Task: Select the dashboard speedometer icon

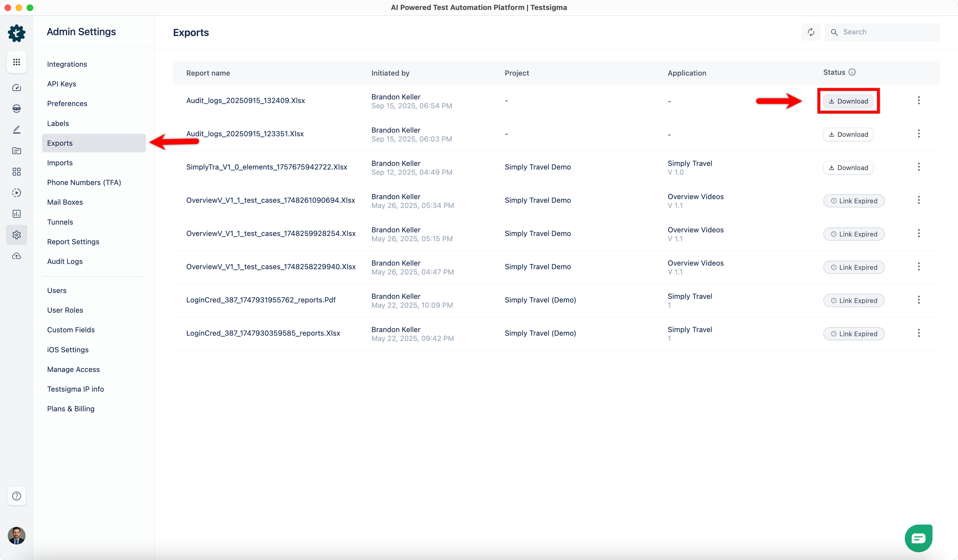Action: pos(16,88)
